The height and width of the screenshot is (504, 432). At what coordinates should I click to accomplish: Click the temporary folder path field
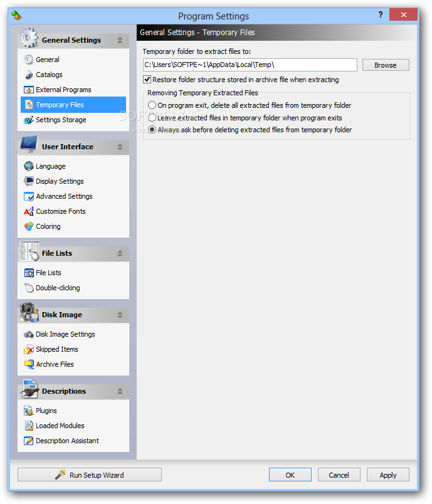[250, 65]
